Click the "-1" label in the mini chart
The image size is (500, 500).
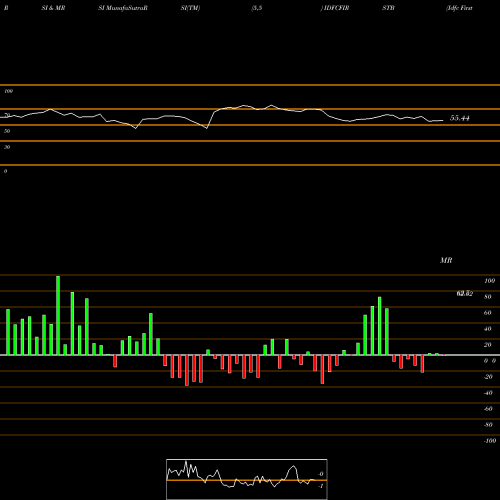coord(321,486)
